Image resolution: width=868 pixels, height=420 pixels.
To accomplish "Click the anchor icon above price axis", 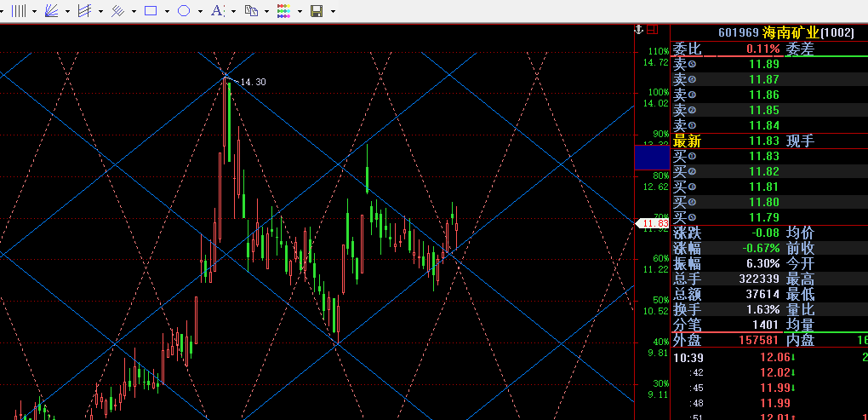I will click(638, 29).
